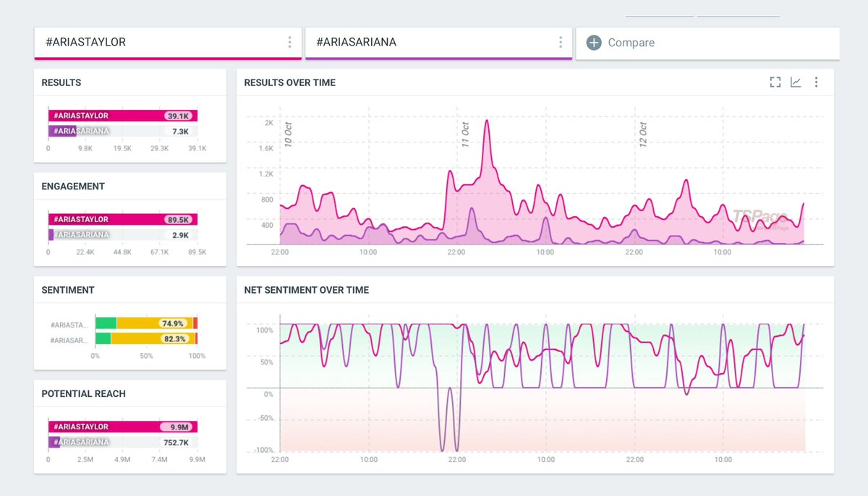868x496 pixels.
Task: Select the #ARIASARIANA tab
Action: (439, 43)
